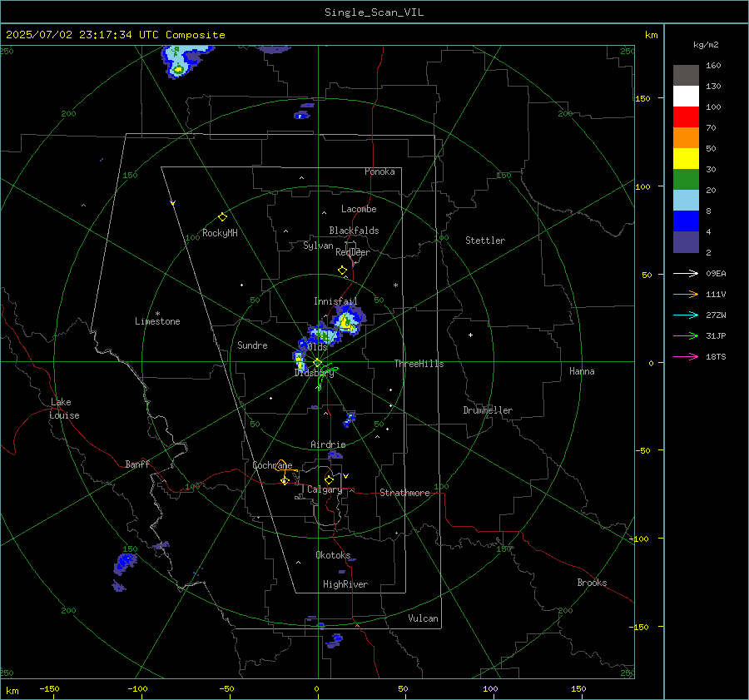Click the Blackfalds city label
Screen dimensions: 749x700
coord(354,231)
